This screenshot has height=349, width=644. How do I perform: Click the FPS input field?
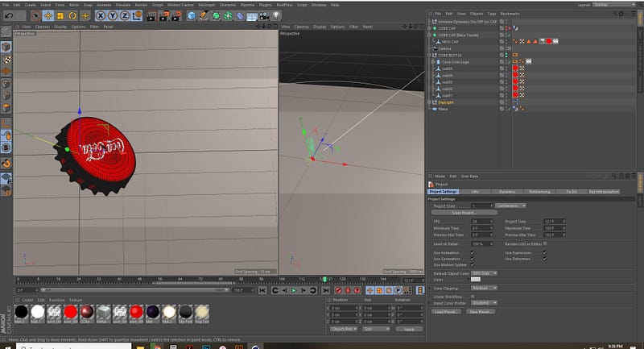481,222
